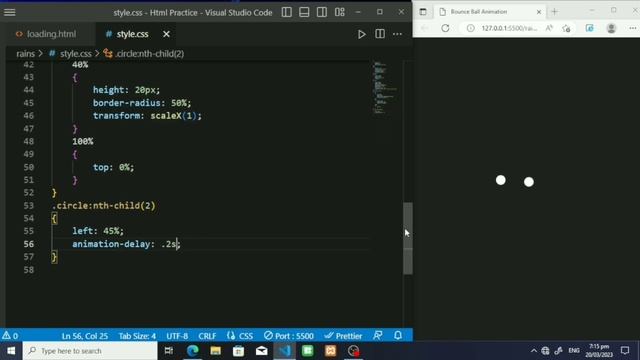Open the rains breadcrumb folder
This screenshot has width=640, height=360.
pos(25,53)
